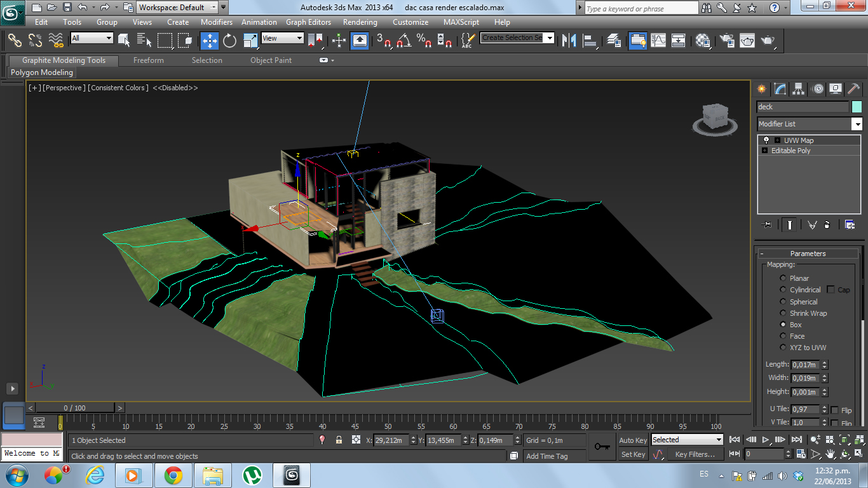Click the Set Key button

click(x=633, y=454)
